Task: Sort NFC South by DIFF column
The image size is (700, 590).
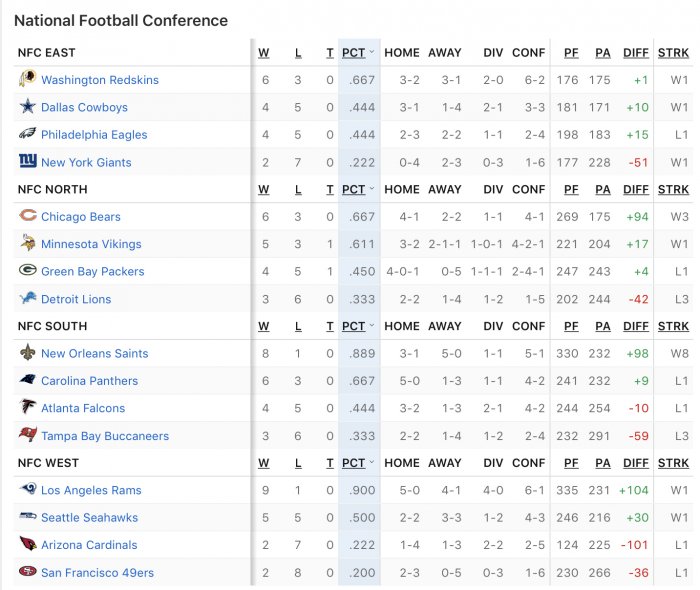Action: (636, 326)
